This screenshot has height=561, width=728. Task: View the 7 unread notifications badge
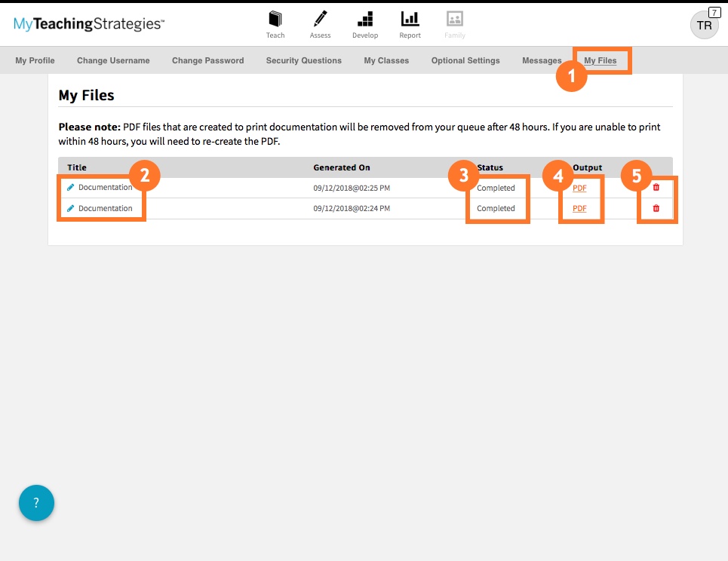(x=714, y=11)
